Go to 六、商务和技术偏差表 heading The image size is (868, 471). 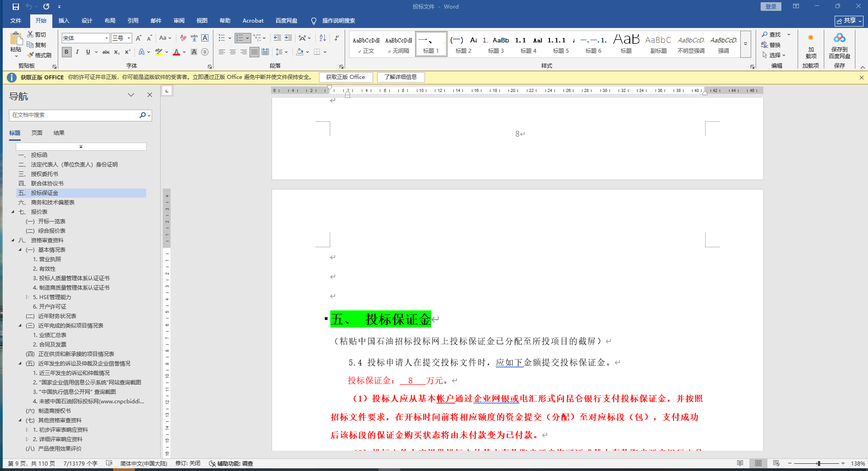click(53, 202)
